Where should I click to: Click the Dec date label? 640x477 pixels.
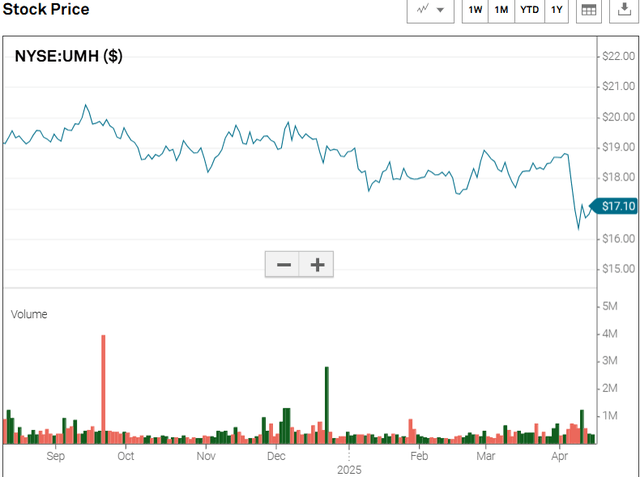coord(276,456)
